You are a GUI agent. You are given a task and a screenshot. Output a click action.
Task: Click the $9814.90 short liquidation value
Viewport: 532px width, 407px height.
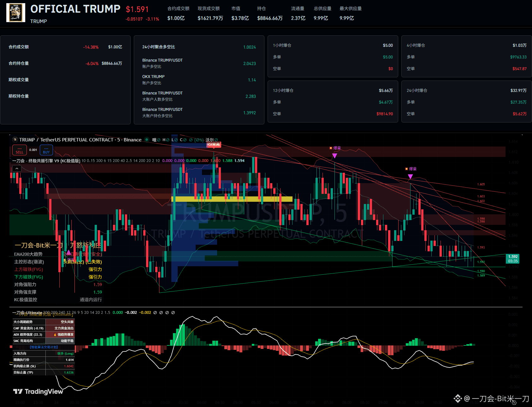click(x=385, y=114)
